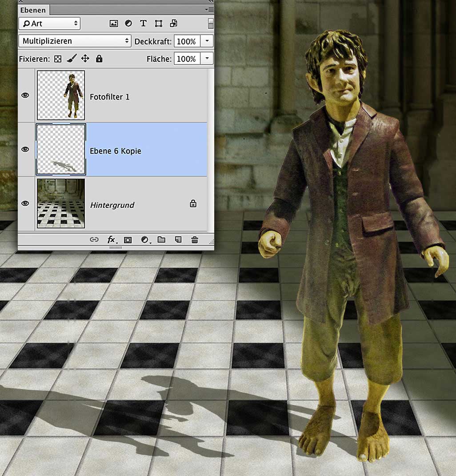
Task: Open the Multiplizieren blend mode dropdown
Action: [x=75, y=41]
